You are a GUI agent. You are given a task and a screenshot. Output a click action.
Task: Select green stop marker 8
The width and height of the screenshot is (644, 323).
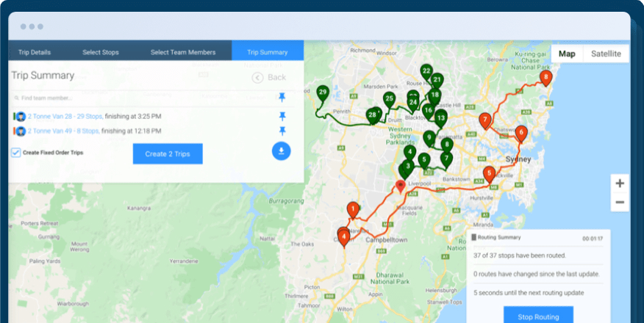[x=447, y=146]
